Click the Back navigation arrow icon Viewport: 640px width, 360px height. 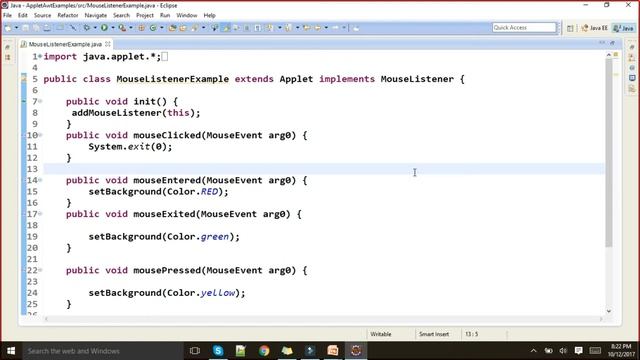point(317,28)
